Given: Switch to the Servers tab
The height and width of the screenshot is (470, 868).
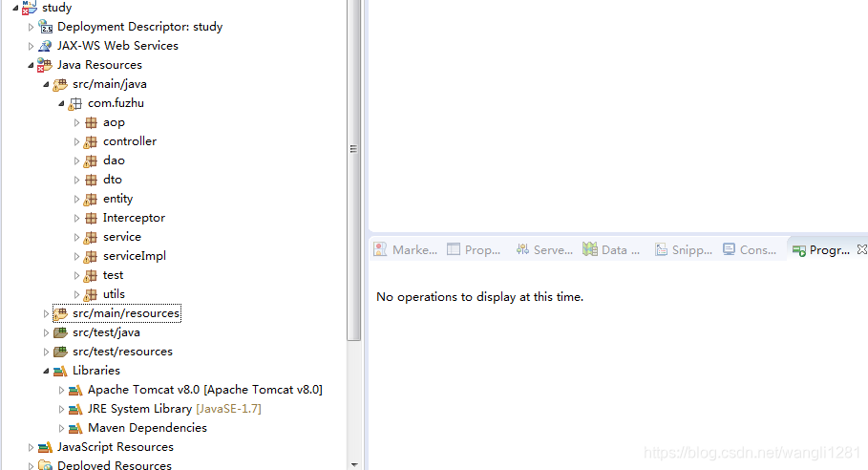Looking at the screenshot, I should pos(544,250).
